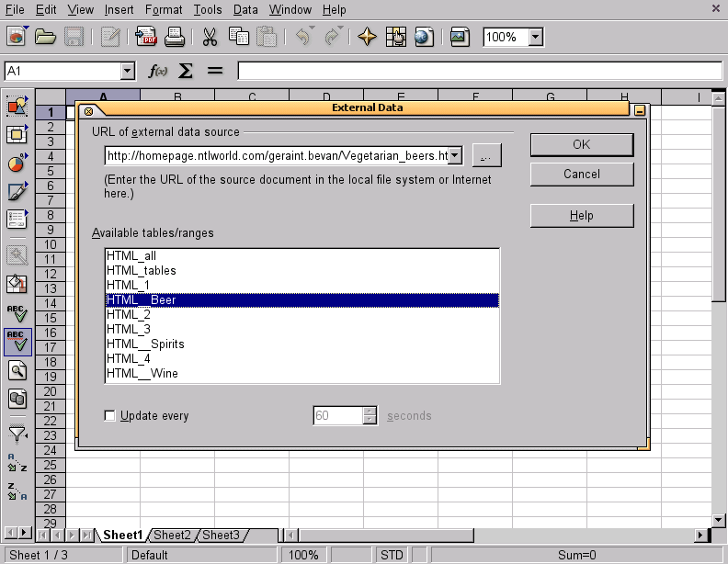Viewport: 728px width, 564px height.
Task: Click the Insert shapes sidebar icon
Action: tap(17, 107)
